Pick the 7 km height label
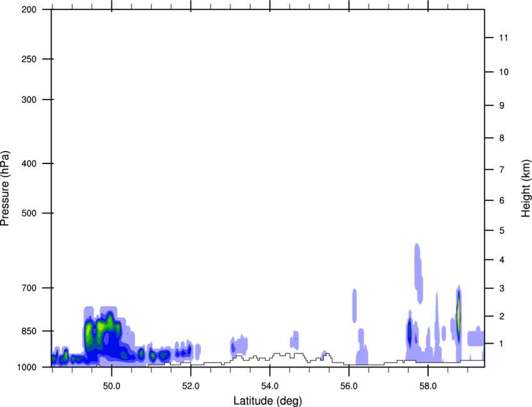The image size is (532, 407). 502,170
